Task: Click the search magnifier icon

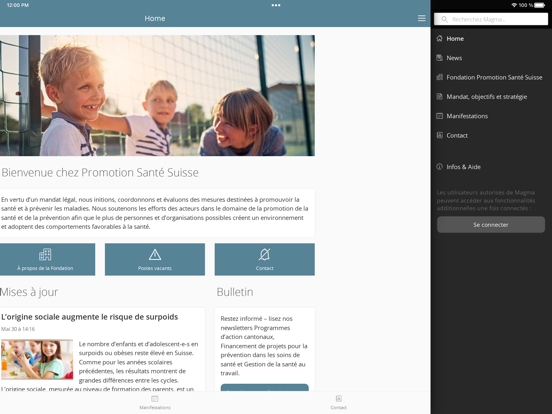Action: (x=444, y=19)
